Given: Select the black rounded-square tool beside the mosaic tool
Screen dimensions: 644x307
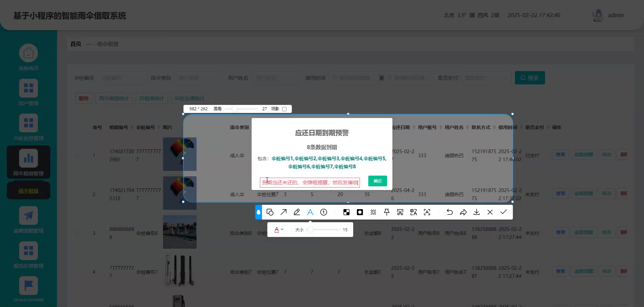Looking at the screenshot, I should coord(360,212).
